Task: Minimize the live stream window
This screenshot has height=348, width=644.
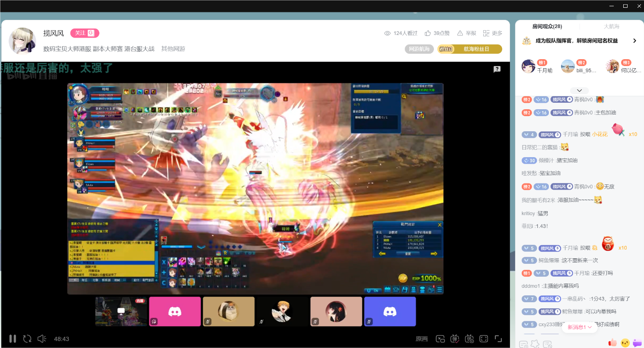Action: click(611, 6)
